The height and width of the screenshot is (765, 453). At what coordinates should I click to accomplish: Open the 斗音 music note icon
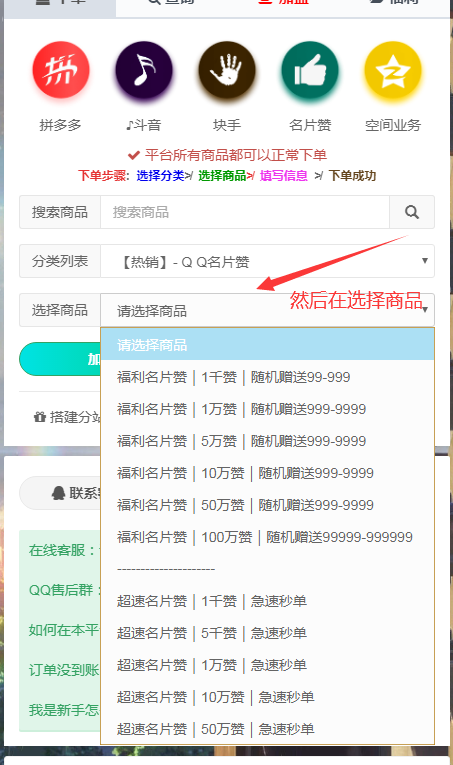(144, 70)
